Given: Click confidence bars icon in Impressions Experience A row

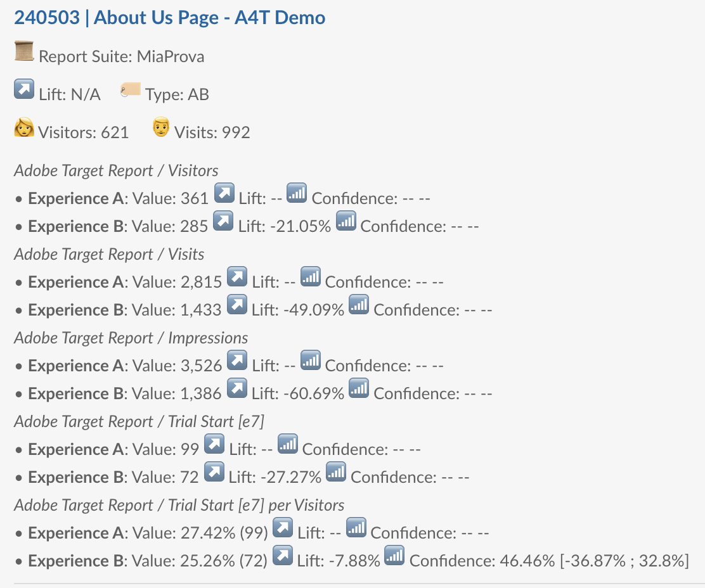Looking at the screenshot, I should [310, 361].
